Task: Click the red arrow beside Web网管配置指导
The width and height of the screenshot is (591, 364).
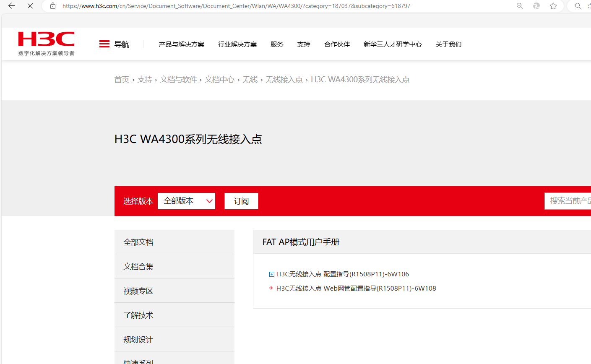Action: point(271,288)
